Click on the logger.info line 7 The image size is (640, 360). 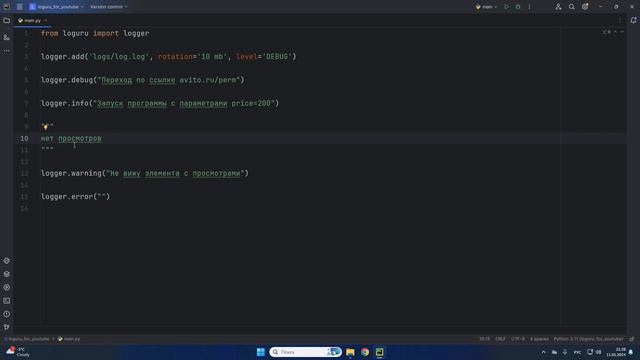pyautogui.click(x=160, y=103)
